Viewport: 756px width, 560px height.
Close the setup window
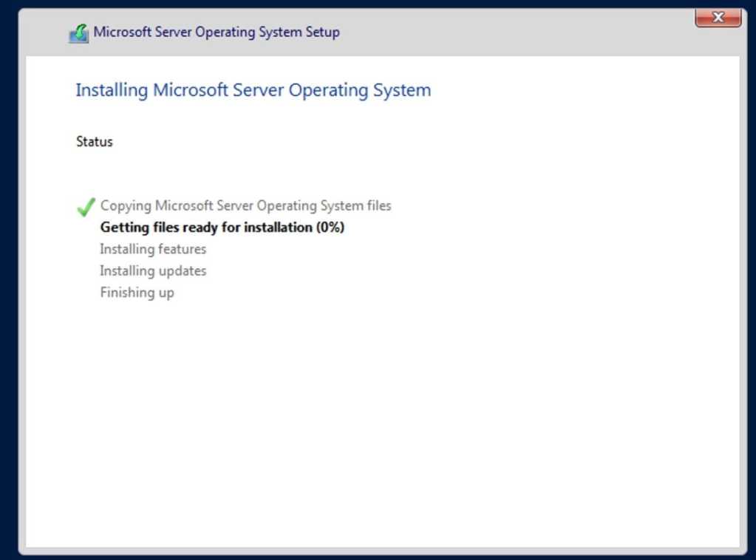coord(718,18)
